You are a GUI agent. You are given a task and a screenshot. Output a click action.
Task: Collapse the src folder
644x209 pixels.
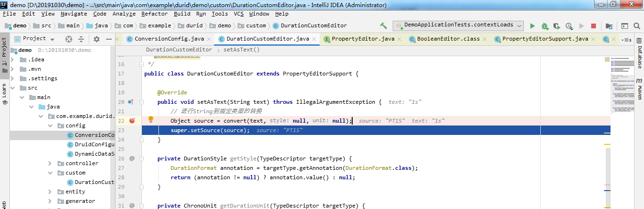(13, 88)
